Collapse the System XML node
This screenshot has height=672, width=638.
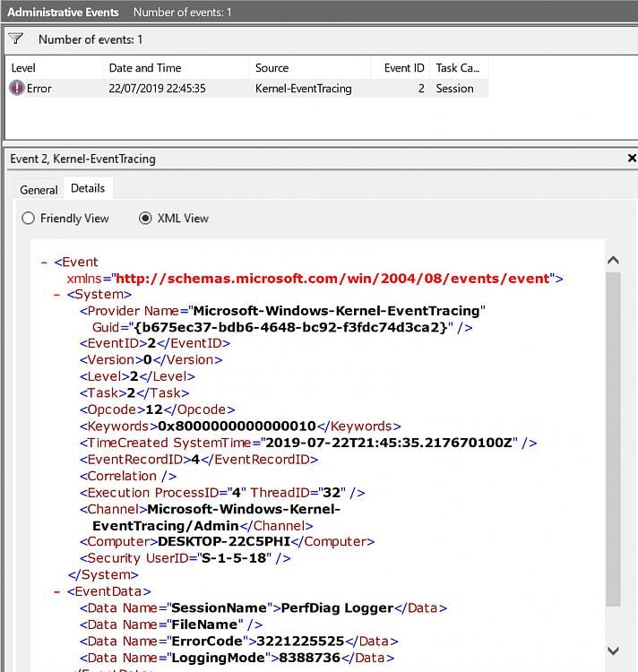[x=56, y=295]
